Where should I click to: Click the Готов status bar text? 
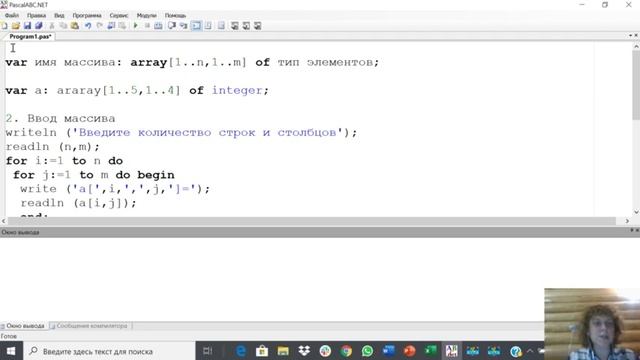[x=9, y=336]
